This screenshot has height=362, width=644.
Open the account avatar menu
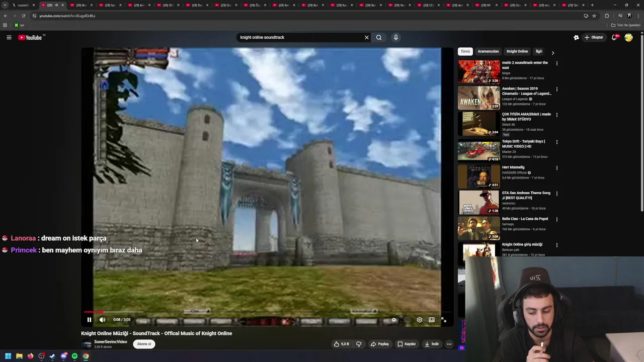click(628, 37)
